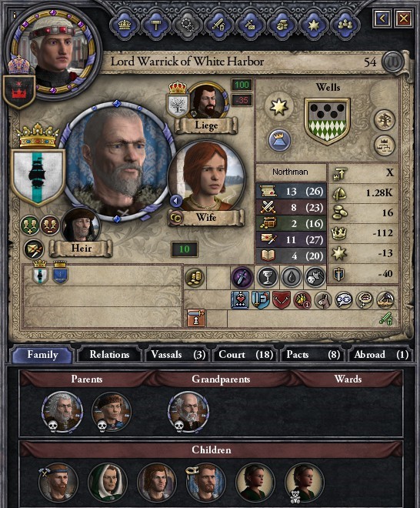Click the back arrow in window header
This screenshot has width=420, height=508.
(x=382, y=18)
